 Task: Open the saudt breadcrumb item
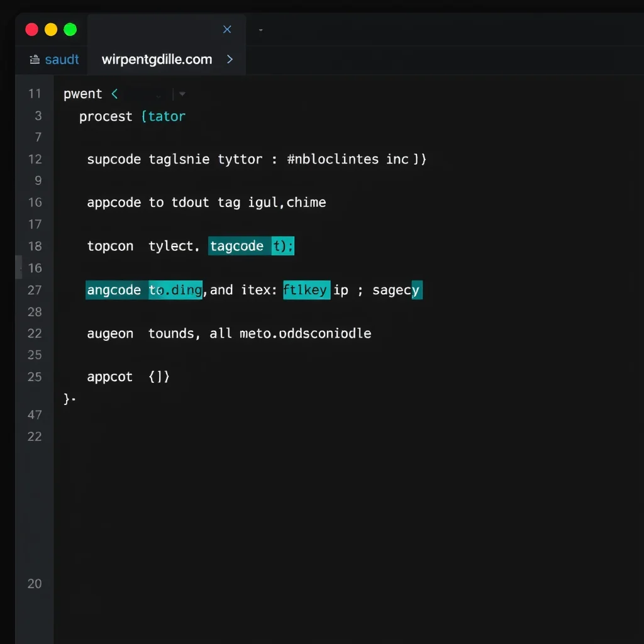[62, 60]
